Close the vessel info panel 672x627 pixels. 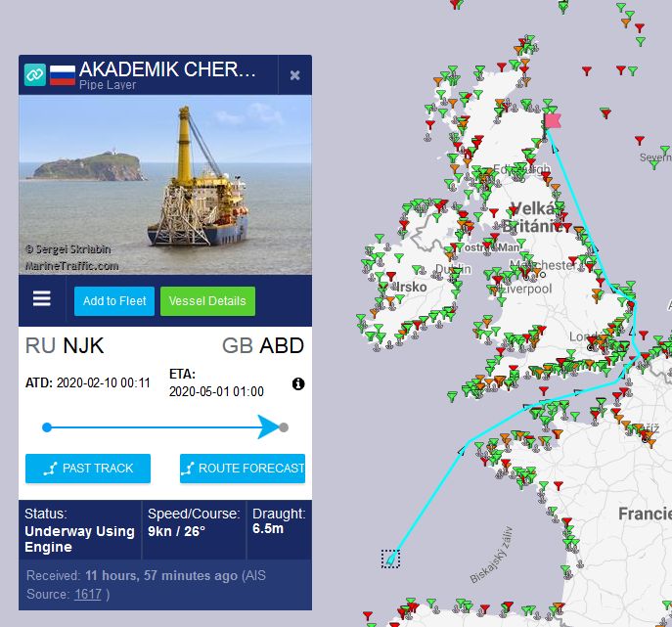(294, 75)
